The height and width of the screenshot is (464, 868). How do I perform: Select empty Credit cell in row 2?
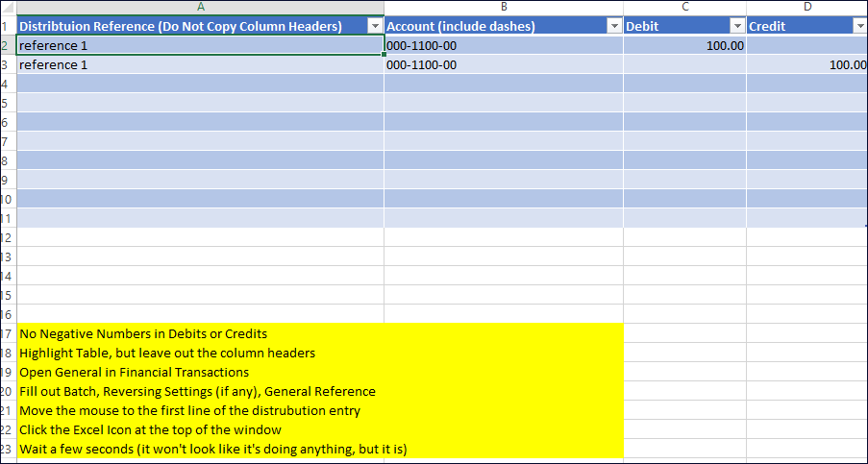pos(807,45)
